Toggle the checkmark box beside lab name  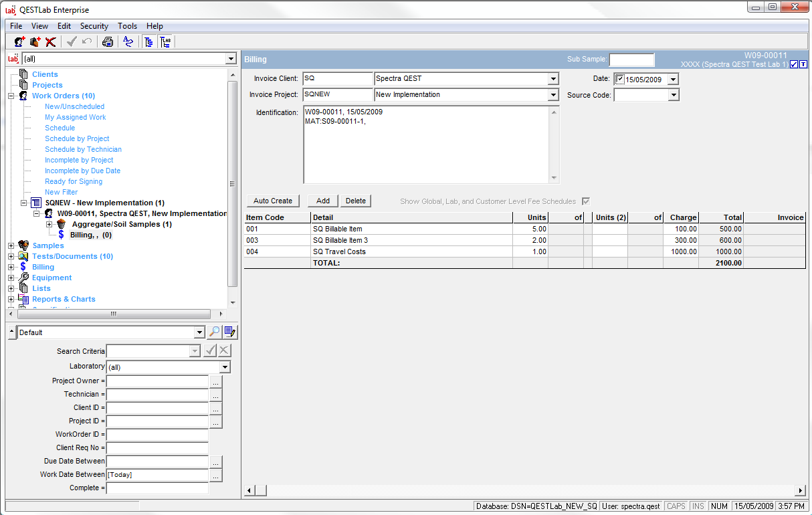click(x=794, y=65)
